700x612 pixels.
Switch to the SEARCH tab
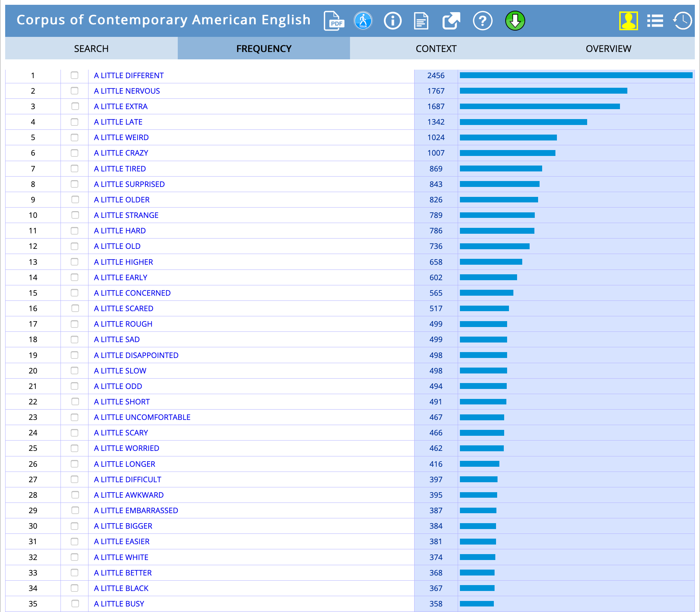tap(91, 49)
